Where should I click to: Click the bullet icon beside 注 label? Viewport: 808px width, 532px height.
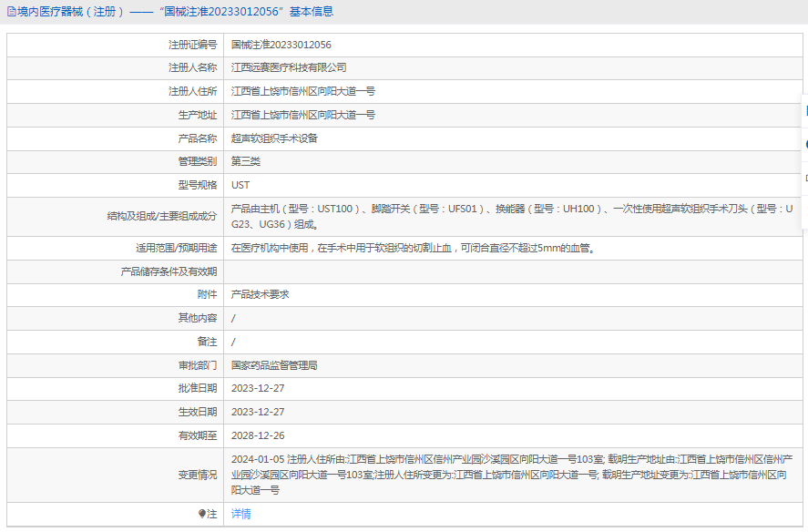(x=202, y=514)
